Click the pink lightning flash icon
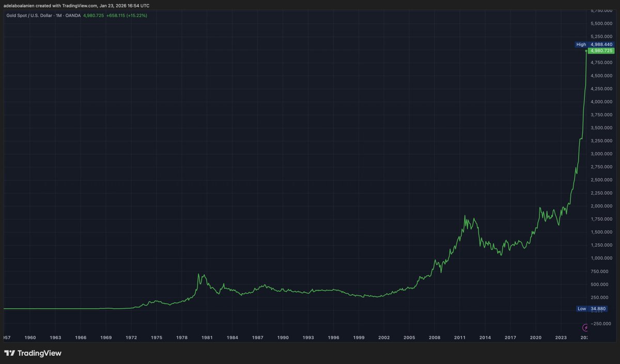The width and height of the screenshot is (620, 364). 586,327
